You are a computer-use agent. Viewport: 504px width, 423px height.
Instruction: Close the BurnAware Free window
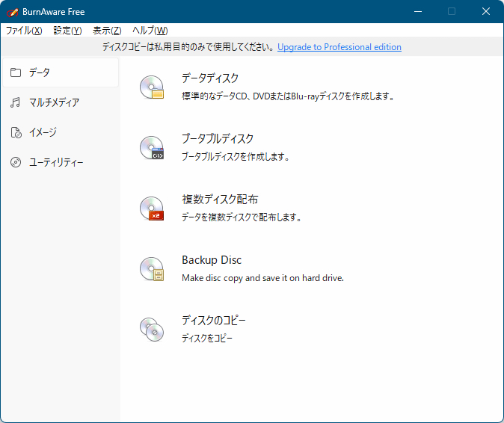[486, 11]
